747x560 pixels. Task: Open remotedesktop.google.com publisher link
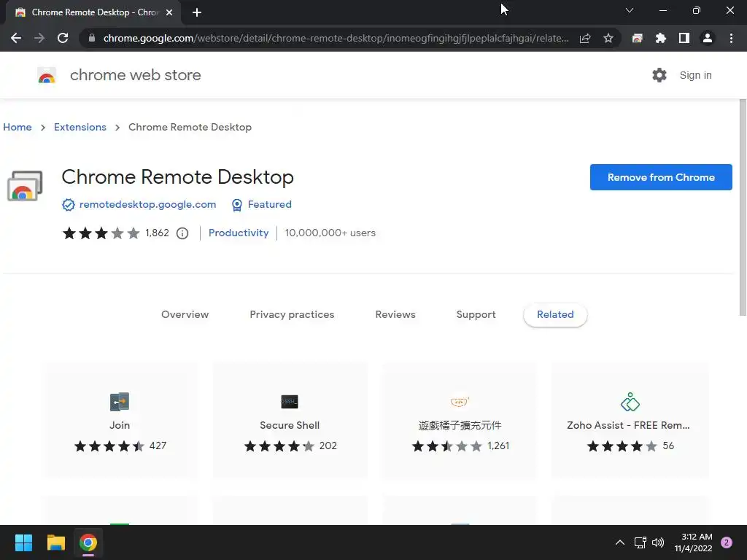click(x=147, y=204)
